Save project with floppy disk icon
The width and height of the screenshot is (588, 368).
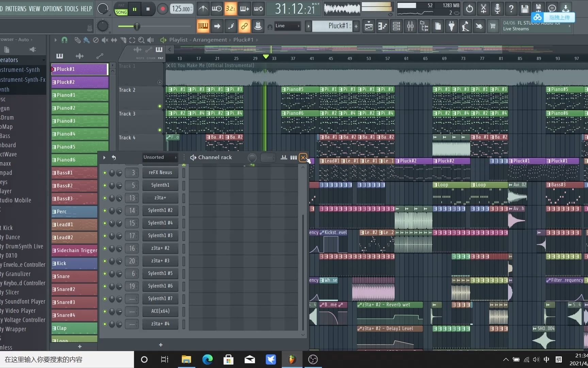tap(525, 9)
